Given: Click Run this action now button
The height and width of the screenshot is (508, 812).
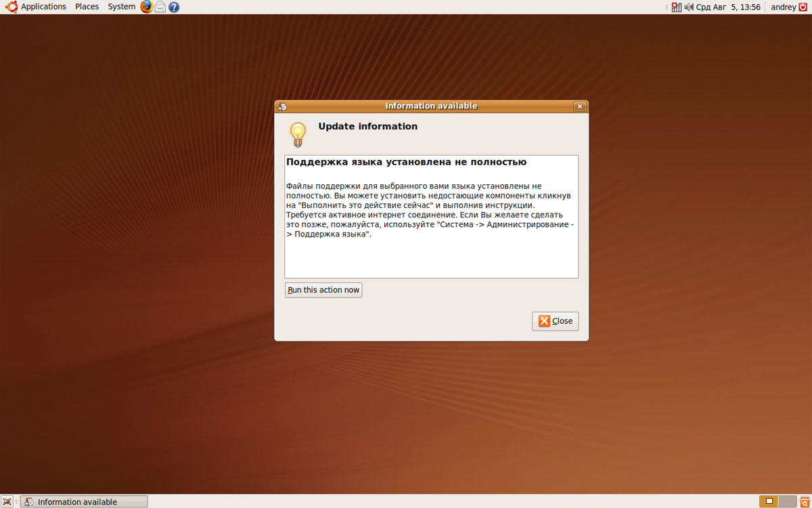Looking at the screenshot, I should (x=323, y=290).
